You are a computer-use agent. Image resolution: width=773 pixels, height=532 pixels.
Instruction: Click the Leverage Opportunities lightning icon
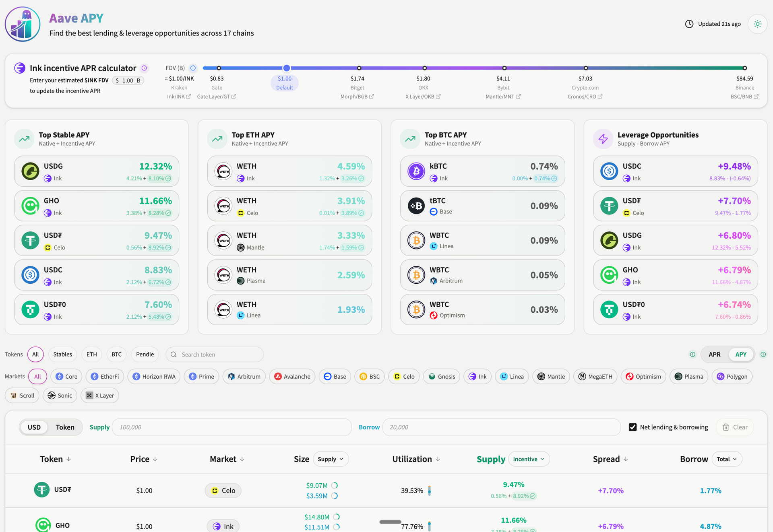point(603,139)
